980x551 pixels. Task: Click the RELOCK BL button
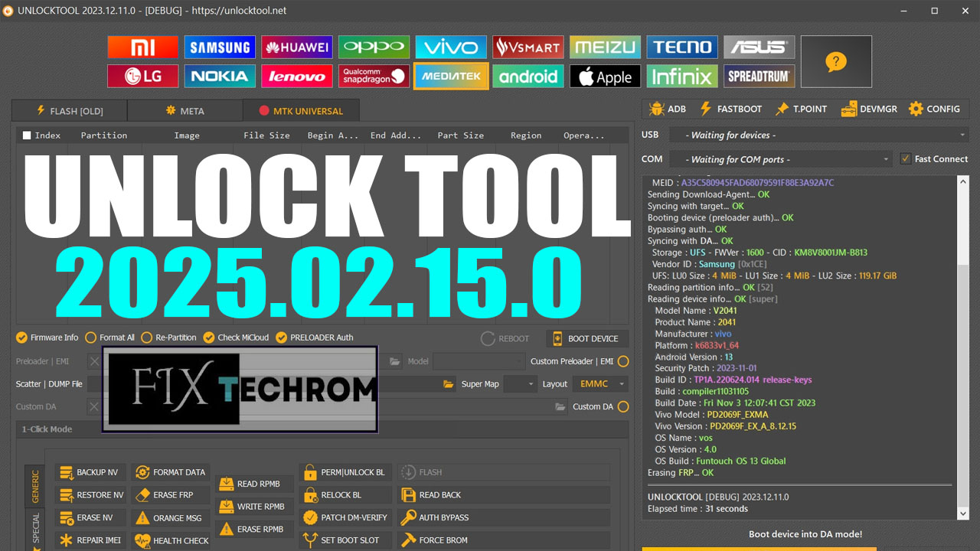345,495
